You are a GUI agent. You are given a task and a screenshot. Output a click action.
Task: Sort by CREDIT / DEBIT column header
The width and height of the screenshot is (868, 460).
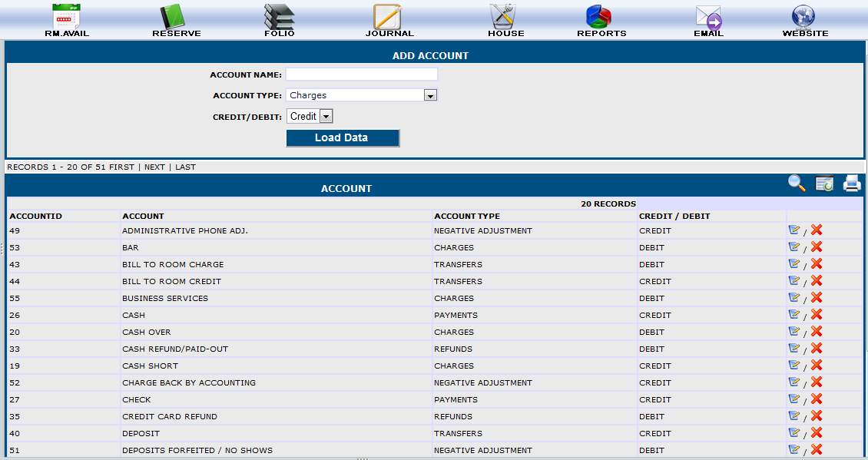point(674,216)
